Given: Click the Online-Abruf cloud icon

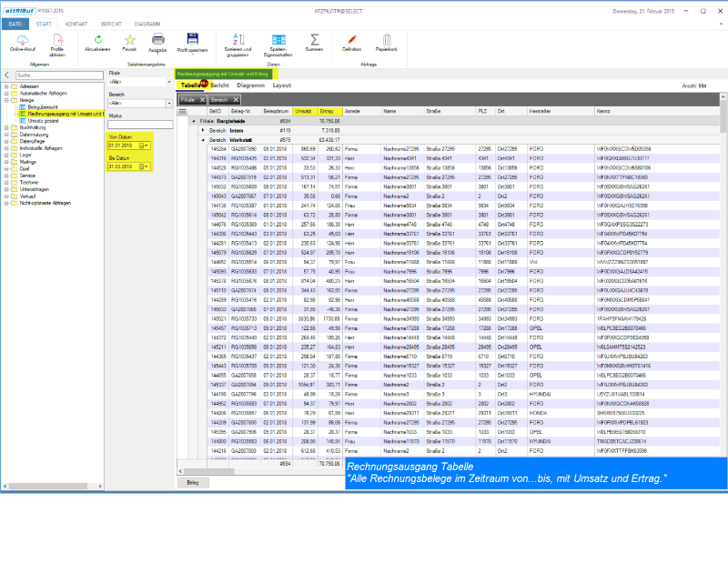Looking at the screenshot, I should (21, 39).
